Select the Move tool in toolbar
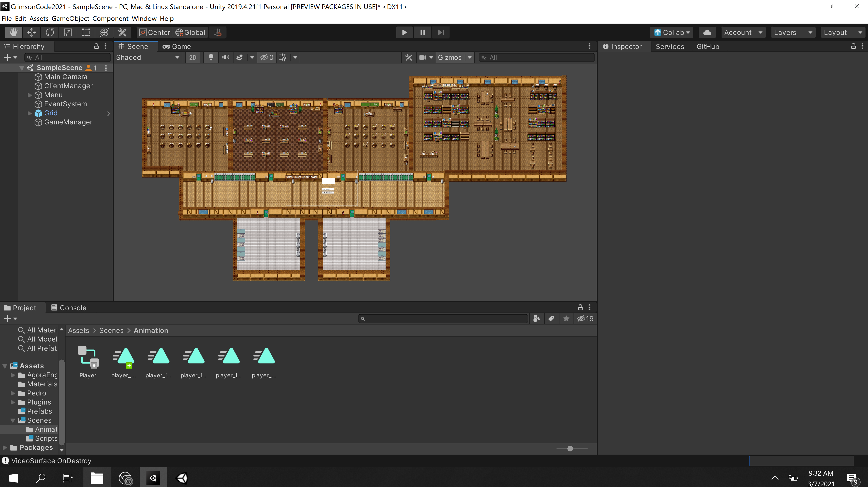 (32, 32)
